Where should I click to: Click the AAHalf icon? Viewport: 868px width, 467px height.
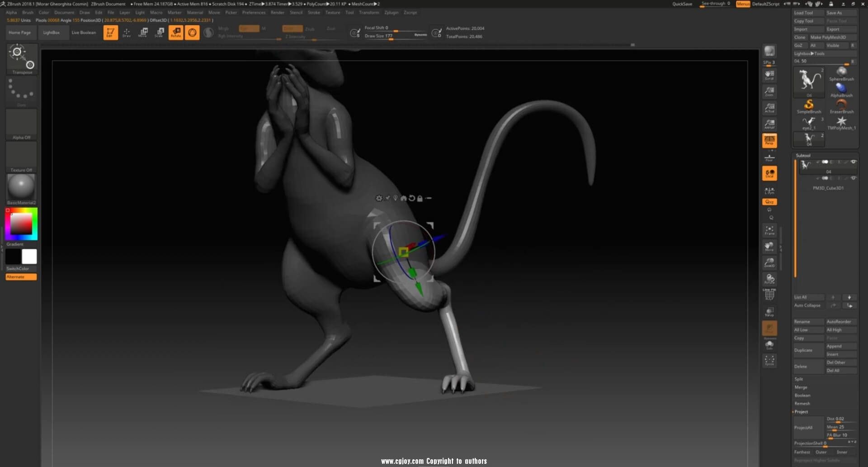[769, 124]
